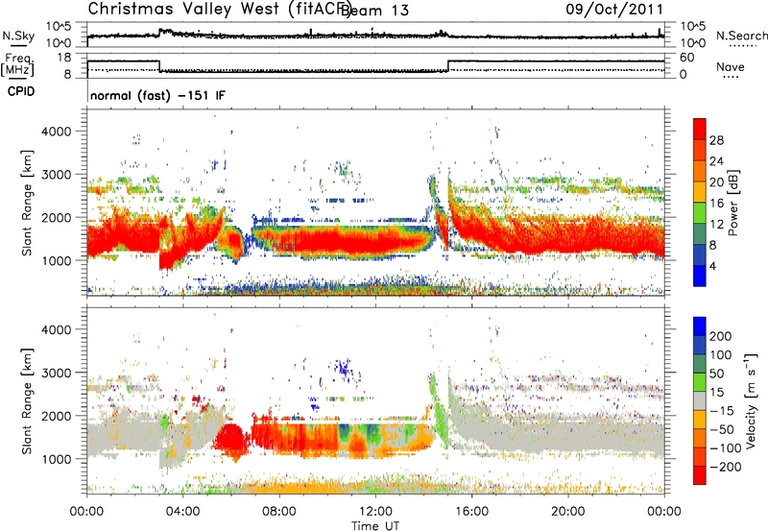
Task: Click the 'Freq. [MHz]' axis label
Action: [17, 64]
